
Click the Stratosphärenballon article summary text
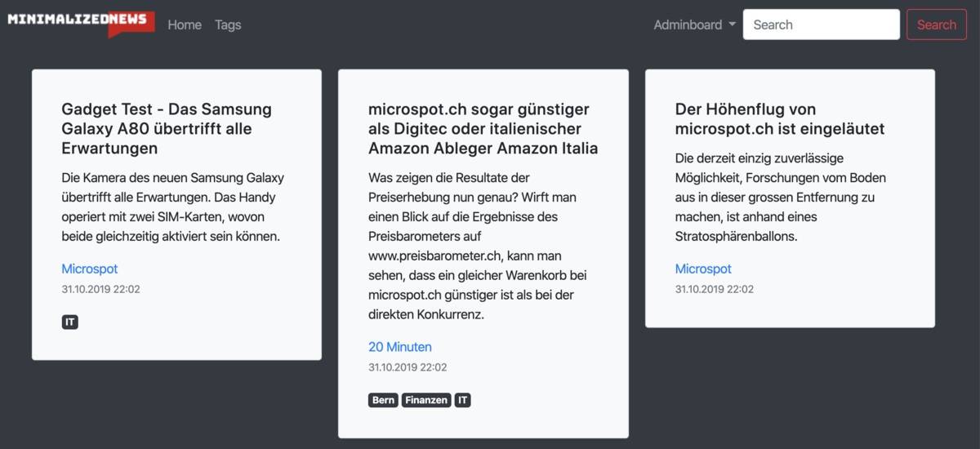[x=780, y=197]
